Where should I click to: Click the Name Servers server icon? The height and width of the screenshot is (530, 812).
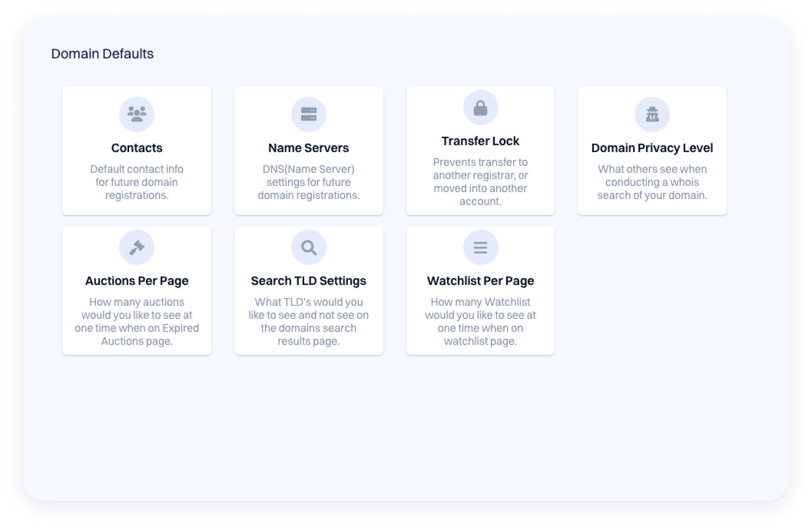308,114
